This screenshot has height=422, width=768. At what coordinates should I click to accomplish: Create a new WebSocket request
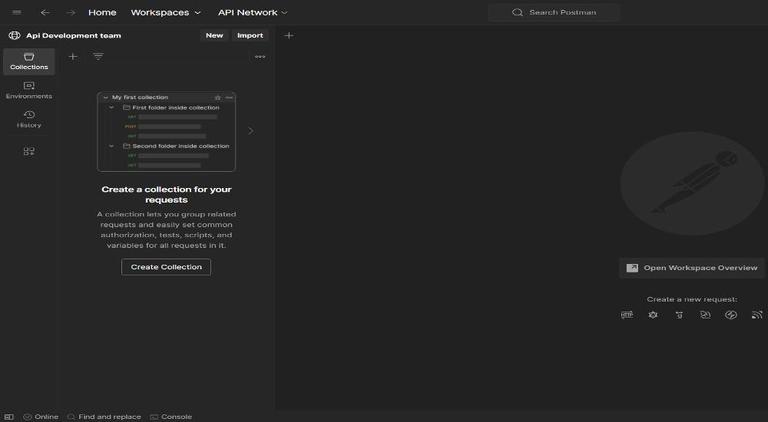[x=705, y=315]
